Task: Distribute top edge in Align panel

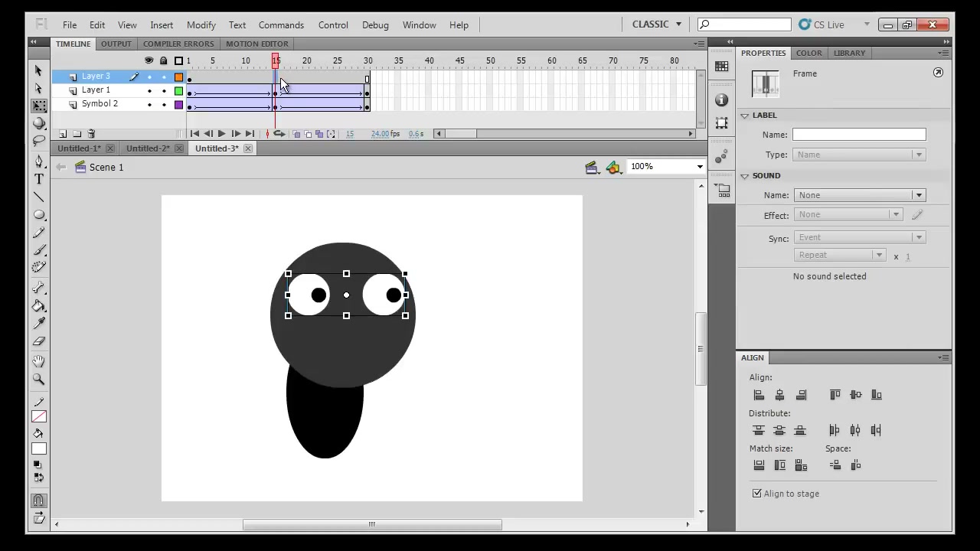Action: tap(759, 430)
